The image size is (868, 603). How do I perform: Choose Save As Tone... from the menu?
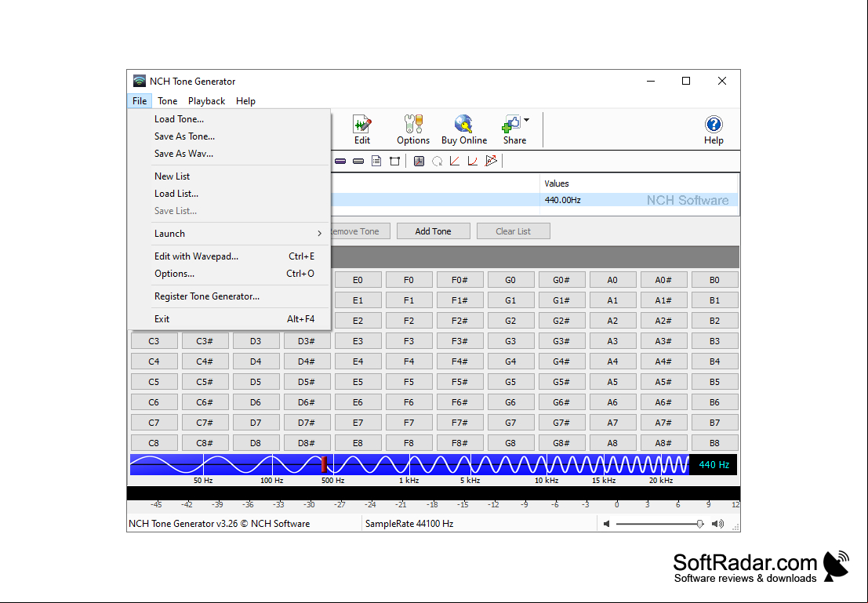(x=229, y=136)
